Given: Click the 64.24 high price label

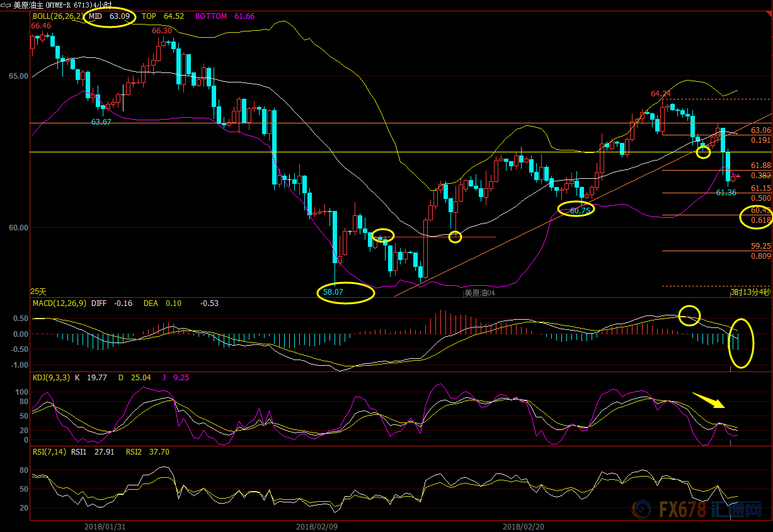Looking at the screenshot, I should point(661,94).
